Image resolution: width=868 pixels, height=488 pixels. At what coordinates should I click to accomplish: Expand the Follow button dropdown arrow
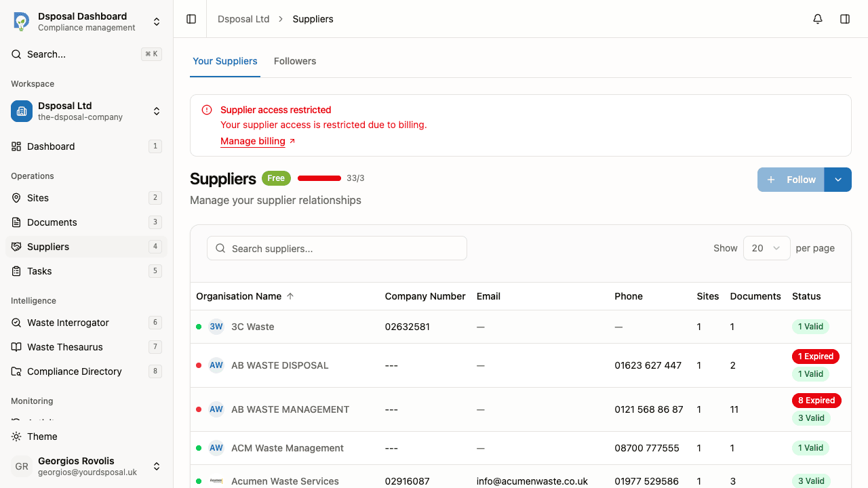tap(838, 179)
